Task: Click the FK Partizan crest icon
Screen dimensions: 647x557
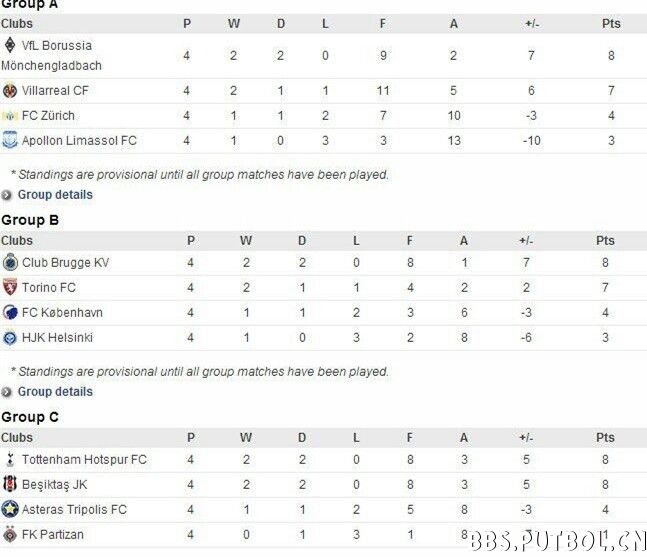Action: 10,534
